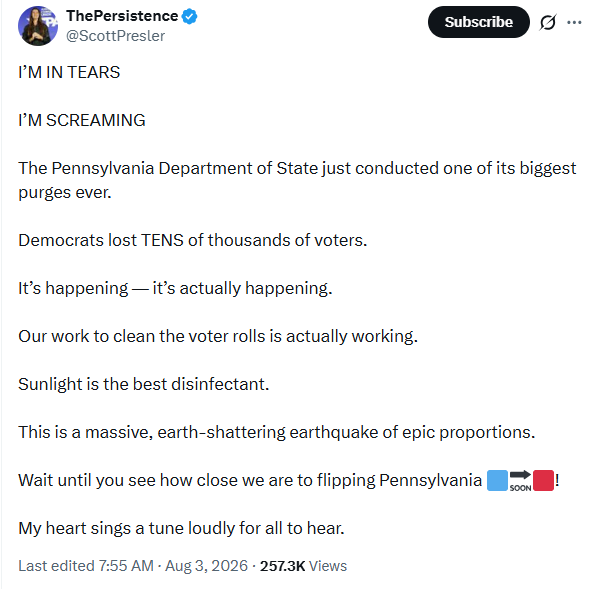The height and width of the screenshot is (589, 599).
Task: Click the ThePersistence display name
Action: click(122, 16)
